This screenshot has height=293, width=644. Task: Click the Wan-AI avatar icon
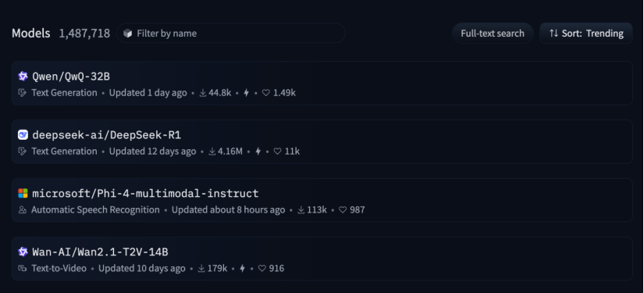[x=23, y=252]
